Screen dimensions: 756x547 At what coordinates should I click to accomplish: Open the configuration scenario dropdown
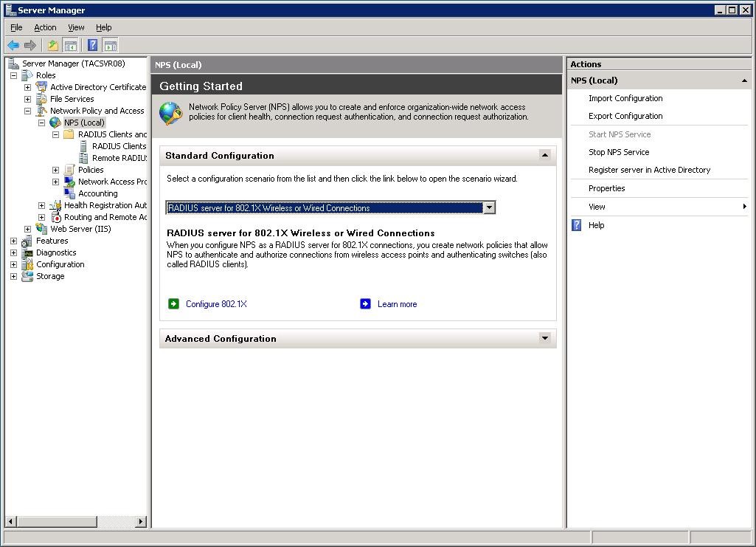point(489,207)
